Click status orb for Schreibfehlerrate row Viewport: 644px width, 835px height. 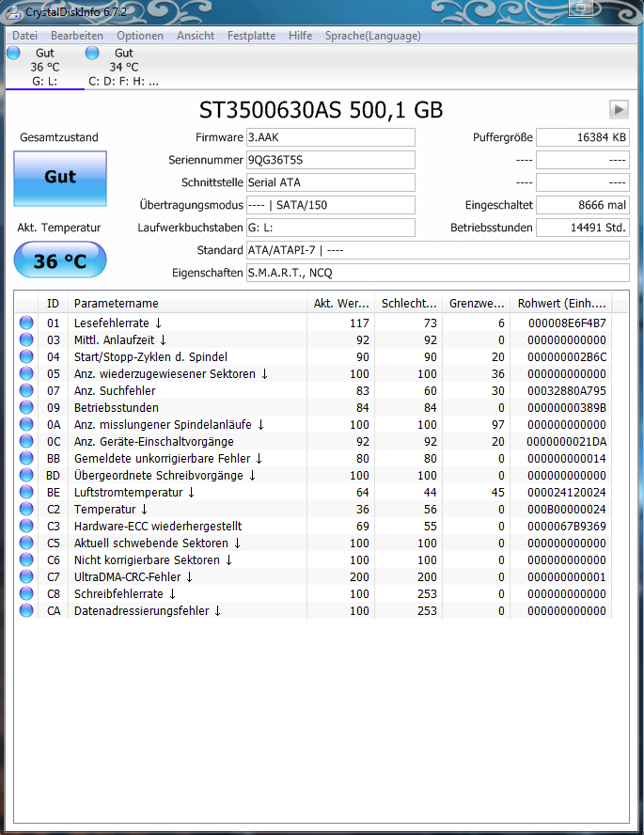[26, 593]
